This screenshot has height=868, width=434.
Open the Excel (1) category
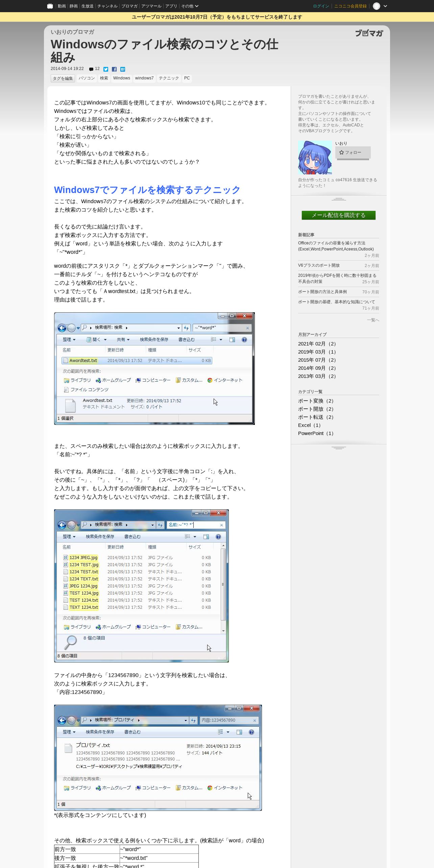(309, 425)
